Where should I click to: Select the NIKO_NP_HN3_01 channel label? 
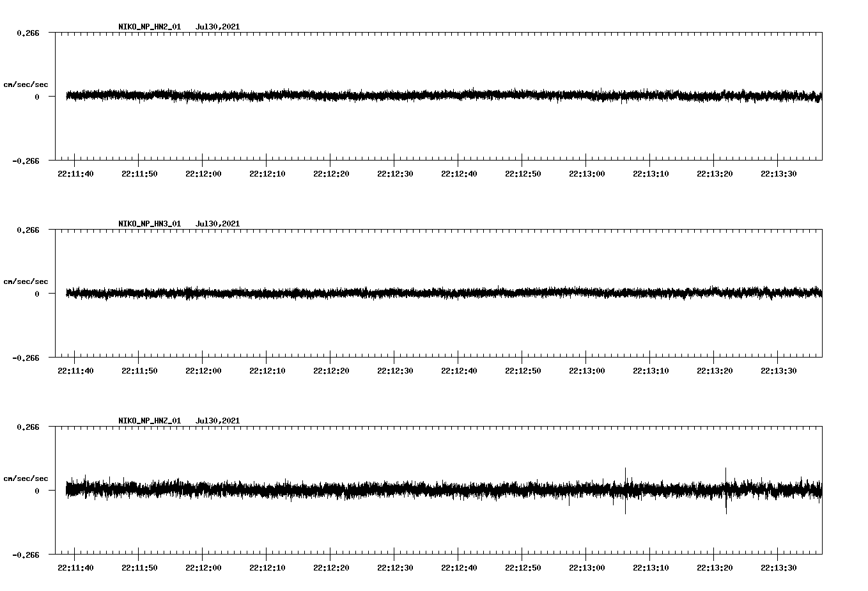point(148,223)
